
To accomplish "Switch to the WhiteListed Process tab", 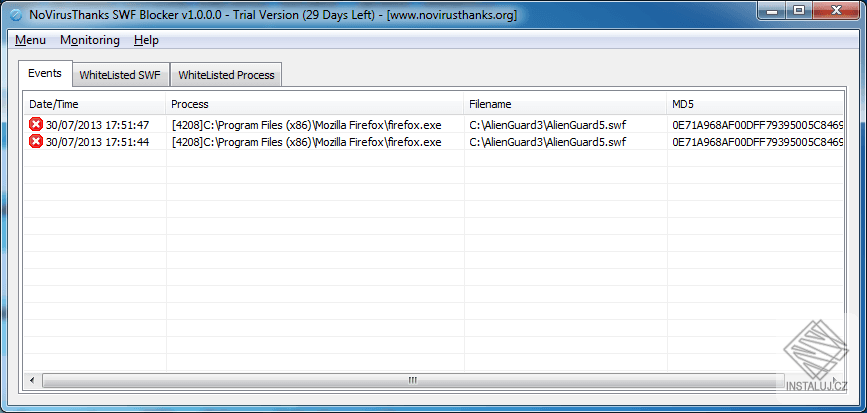I will [x=226, y=75].
